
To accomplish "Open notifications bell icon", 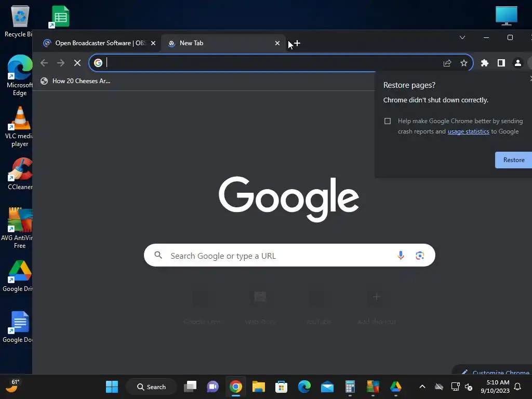I will click(518, 387).
